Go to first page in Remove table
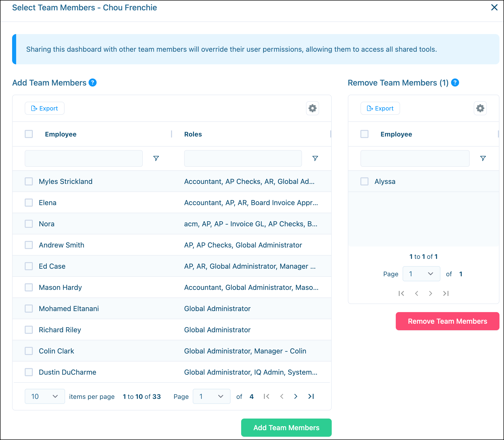 (401, 293)
